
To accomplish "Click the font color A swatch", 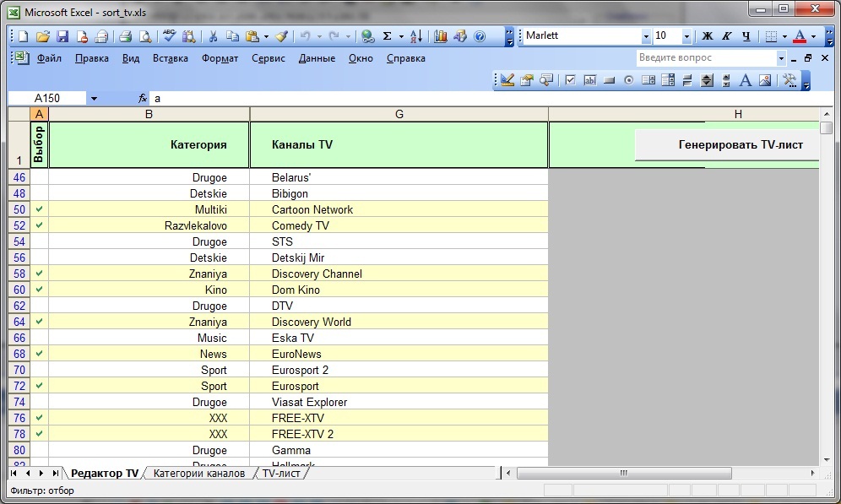I will point(799,36).
